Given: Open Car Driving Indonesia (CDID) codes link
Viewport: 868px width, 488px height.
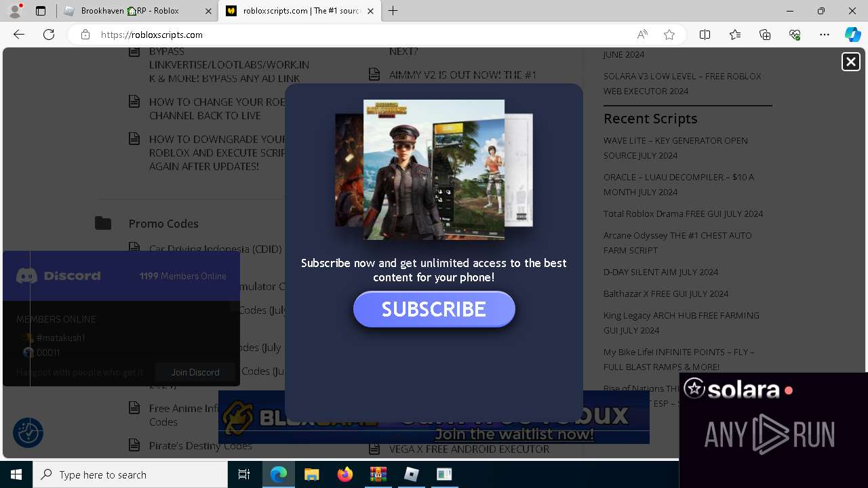Looking at the screenshot, I should coord(215,249).
